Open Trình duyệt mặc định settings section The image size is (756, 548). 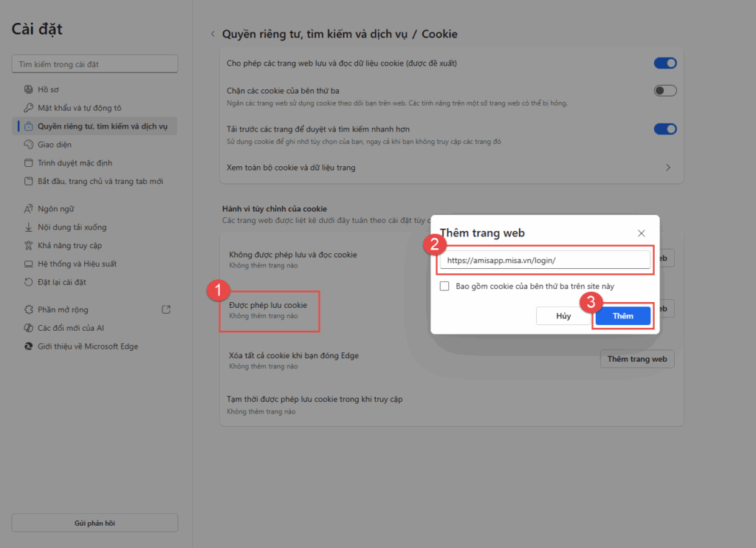[x=75, y=163]
